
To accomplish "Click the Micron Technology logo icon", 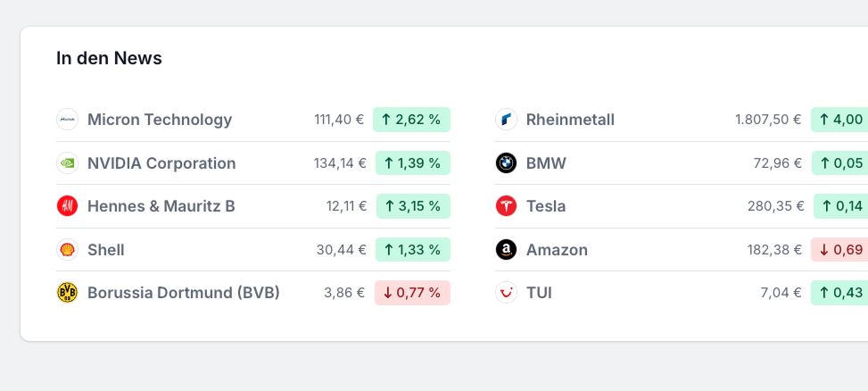I will point(68,120).
